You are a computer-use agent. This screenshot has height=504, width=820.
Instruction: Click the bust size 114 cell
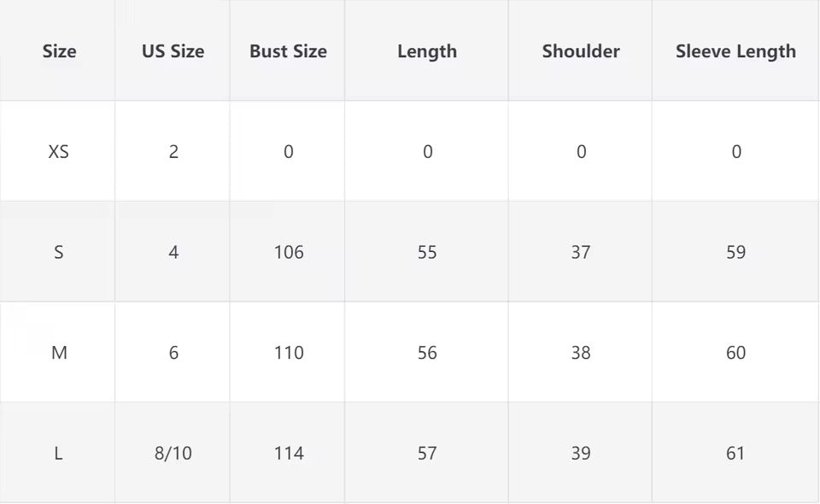pos(289,454)
